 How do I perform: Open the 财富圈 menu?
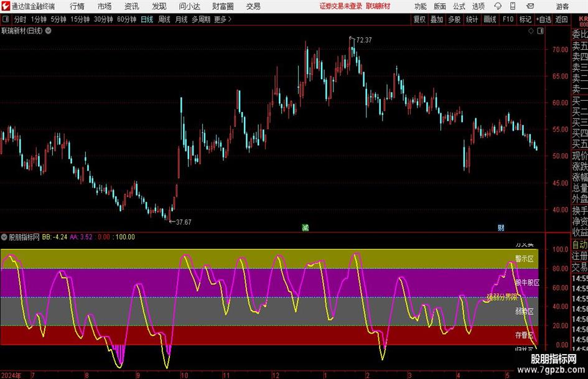pyautogui.click(x=223, y=6)
